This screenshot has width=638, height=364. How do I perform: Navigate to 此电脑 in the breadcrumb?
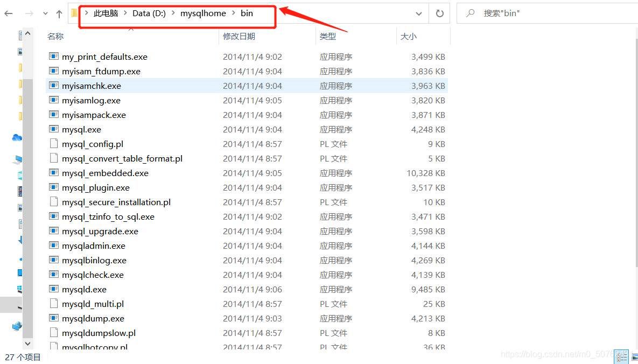106,13
